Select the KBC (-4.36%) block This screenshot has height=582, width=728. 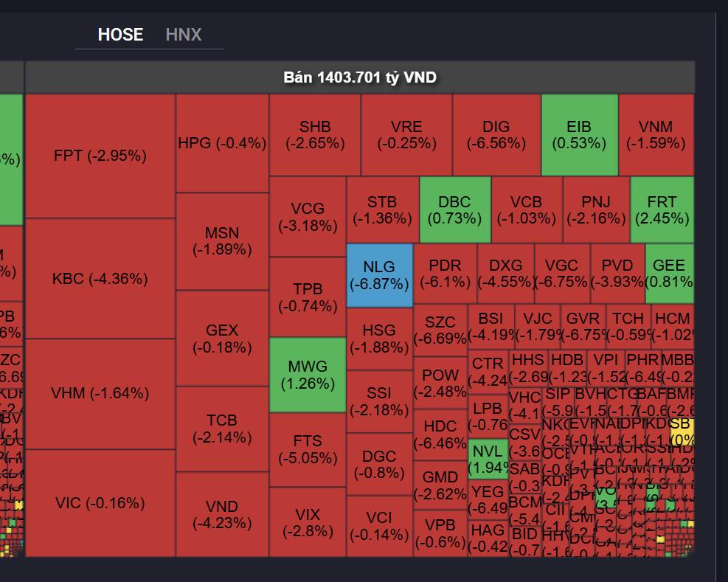click(x=100, y=279)
